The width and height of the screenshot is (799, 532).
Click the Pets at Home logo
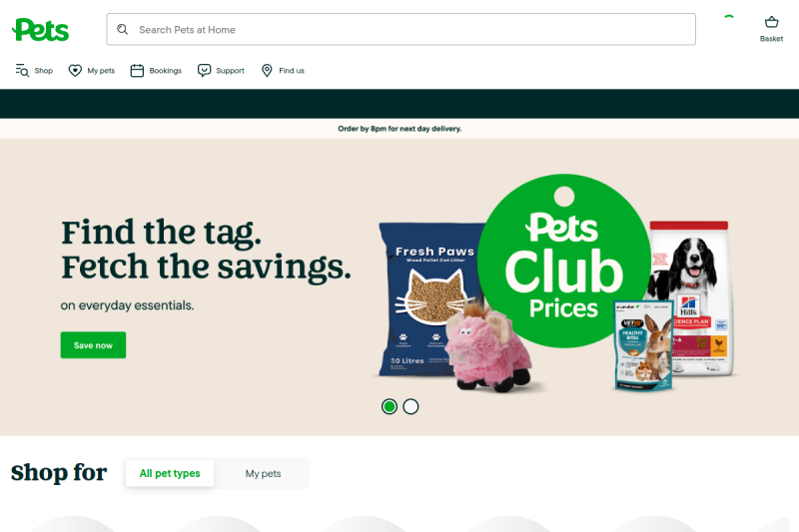coord(40,30)
